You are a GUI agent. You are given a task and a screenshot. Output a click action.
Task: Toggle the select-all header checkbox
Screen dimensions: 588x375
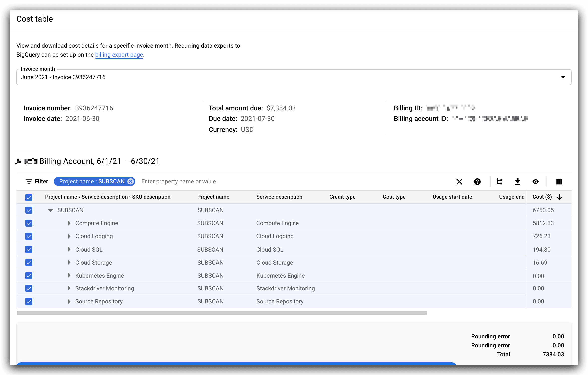point(29,197)
